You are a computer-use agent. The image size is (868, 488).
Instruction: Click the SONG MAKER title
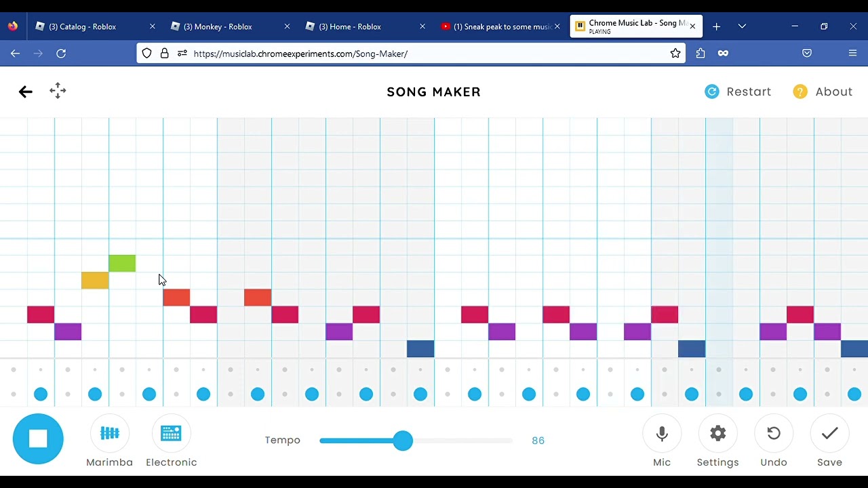[434, 91]
